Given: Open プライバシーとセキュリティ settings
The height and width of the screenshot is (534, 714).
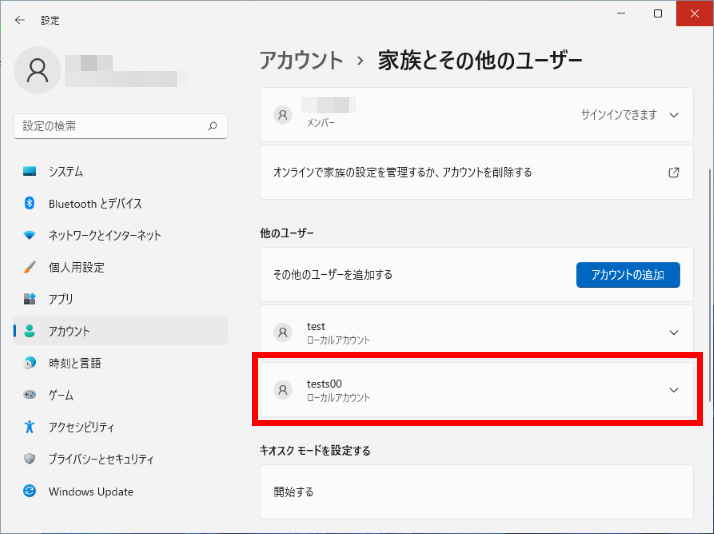Looking at the screenshot, I should (x=121, y=458).
